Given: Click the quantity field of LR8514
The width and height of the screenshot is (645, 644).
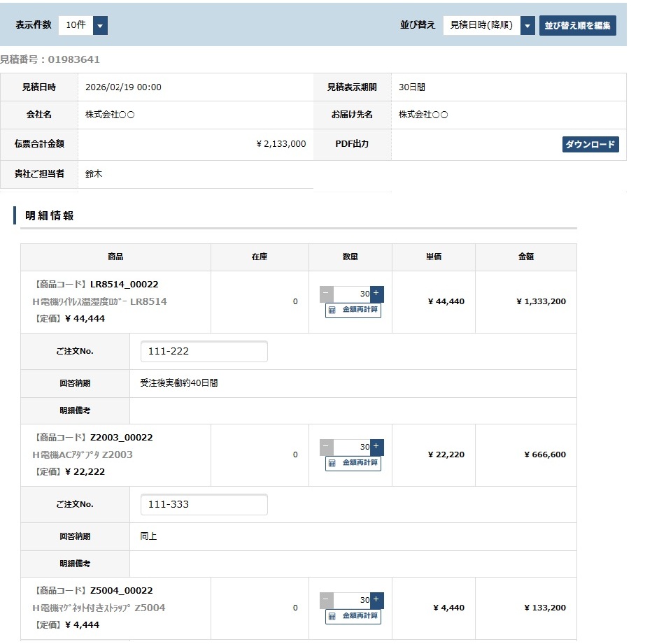Looking at the screenshot, I should tap(351, 294).
